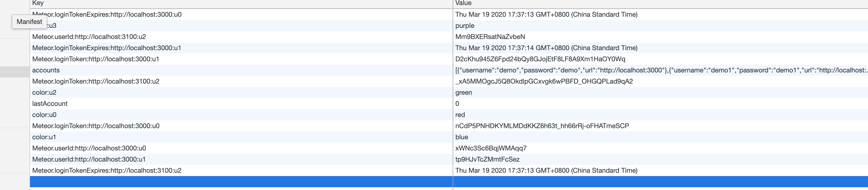The image size is (868, 190).
Task: Select the accounts JSON value with usernames
Action: [661, 70]
